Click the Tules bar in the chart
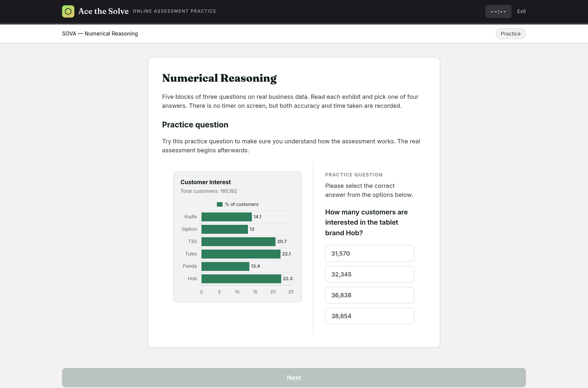The width and height of the screenshot is (588, 388). coord(241,254)
